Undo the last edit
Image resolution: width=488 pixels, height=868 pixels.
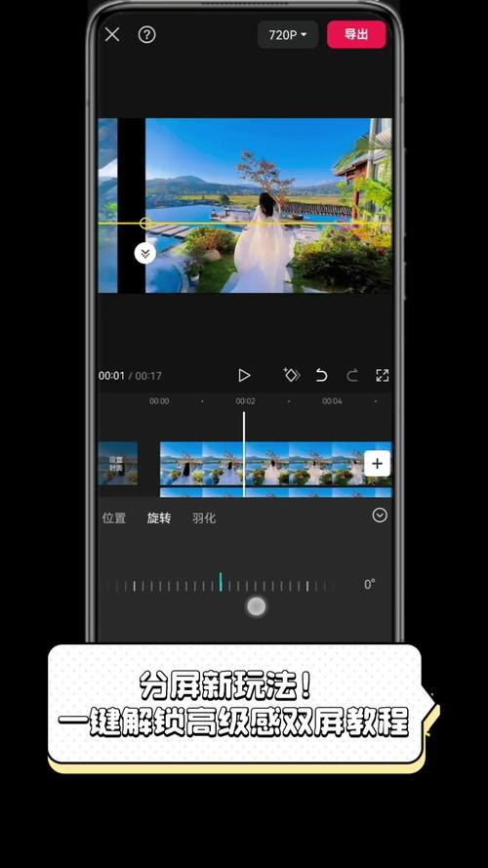coord(321,375)
